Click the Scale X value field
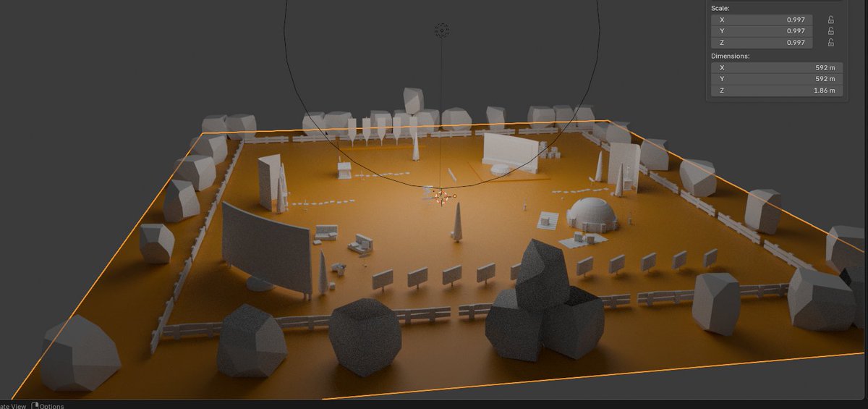868x409 pixels. point(762,20)
